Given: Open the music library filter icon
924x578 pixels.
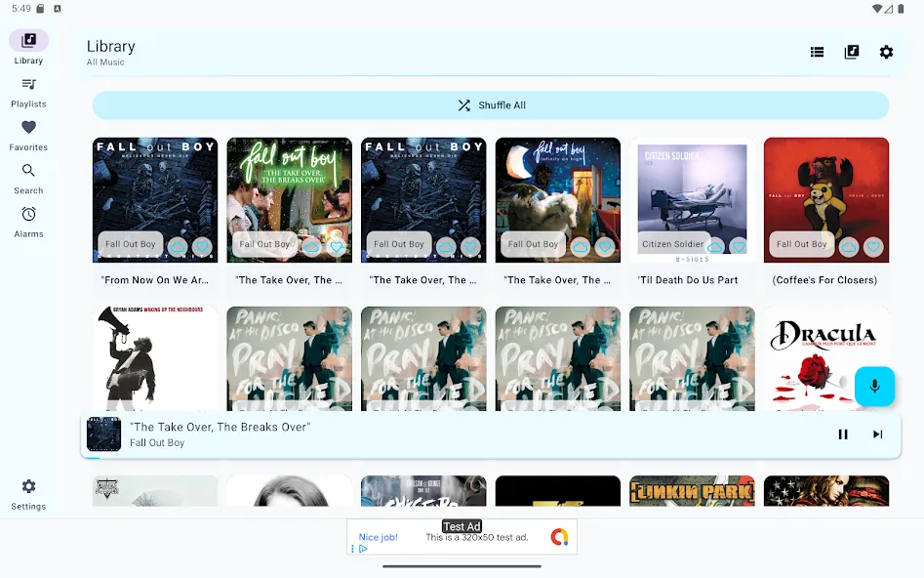Looking at the screenshot, I should 852,52.
